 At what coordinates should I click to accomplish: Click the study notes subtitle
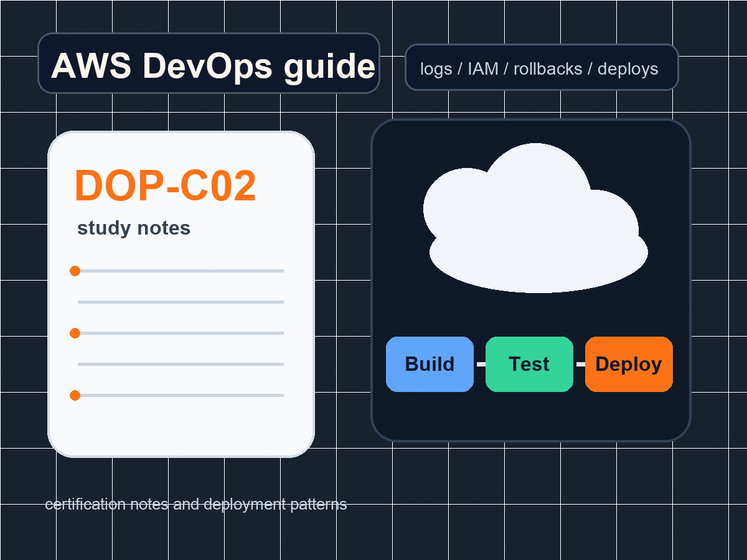coord(134,228)
